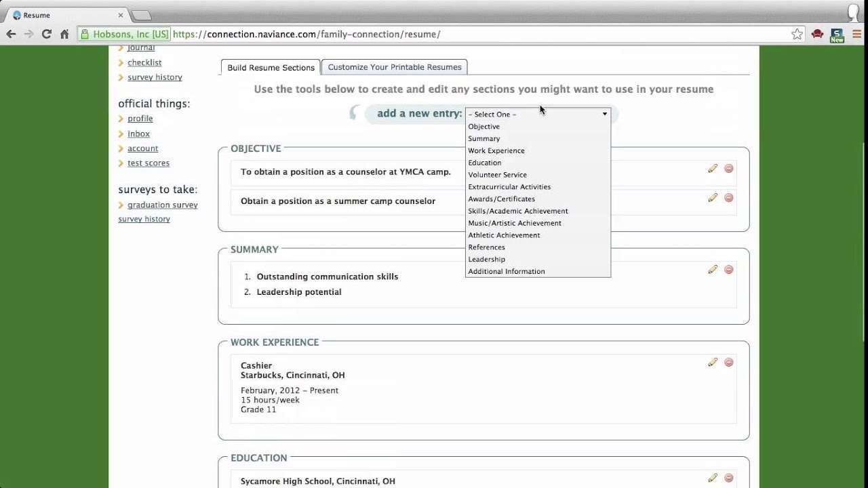This screenshot has height=488, width=868.
Task: Click the Cashier job title text
Action: pyautogui.click(x=256, y=365)
